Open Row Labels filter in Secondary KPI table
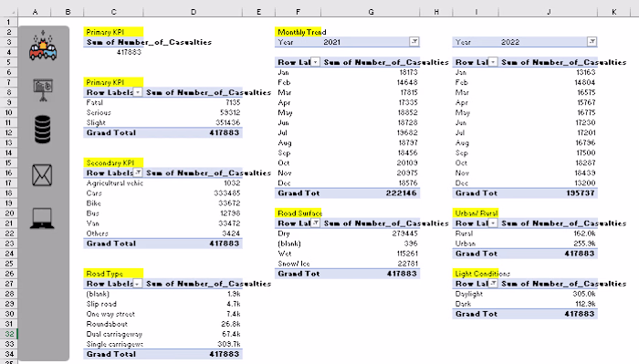The image size is (639, 364). pyautogui.click(x=138, y=172)
